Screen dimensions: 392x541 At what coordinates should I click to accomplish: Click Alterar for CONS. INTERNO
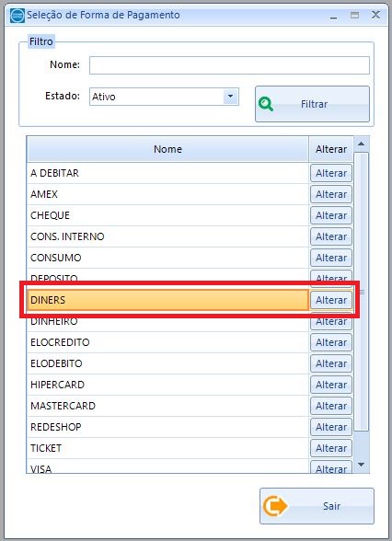click(331, 236)
